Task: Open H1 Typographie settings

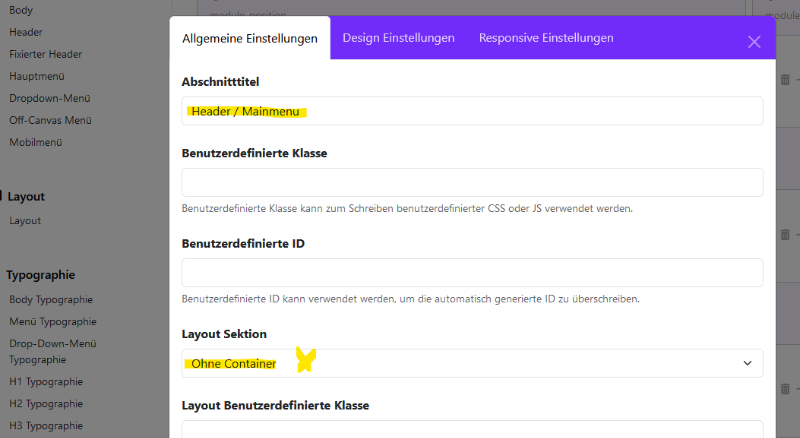Action: (46, 382)
